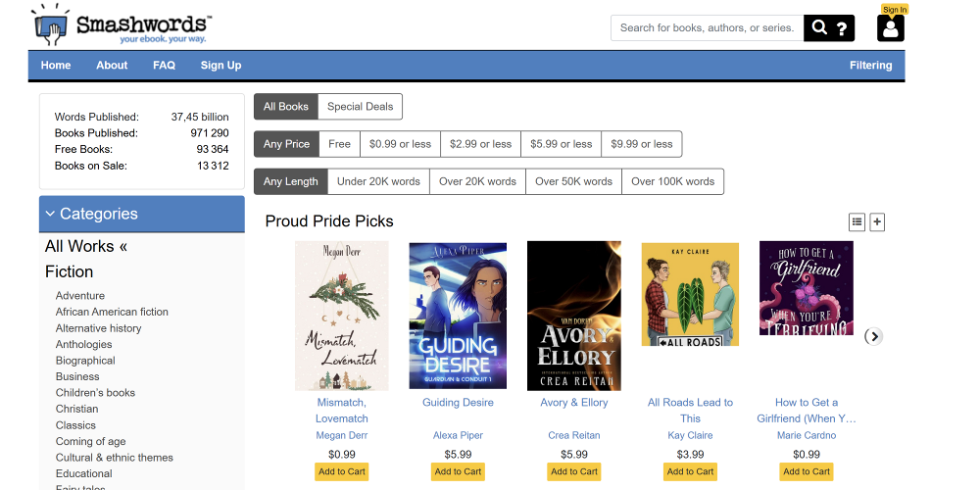Open Guiding Desire book cover
The width and height of the screenshot is (980, 490).
[458, 316]
